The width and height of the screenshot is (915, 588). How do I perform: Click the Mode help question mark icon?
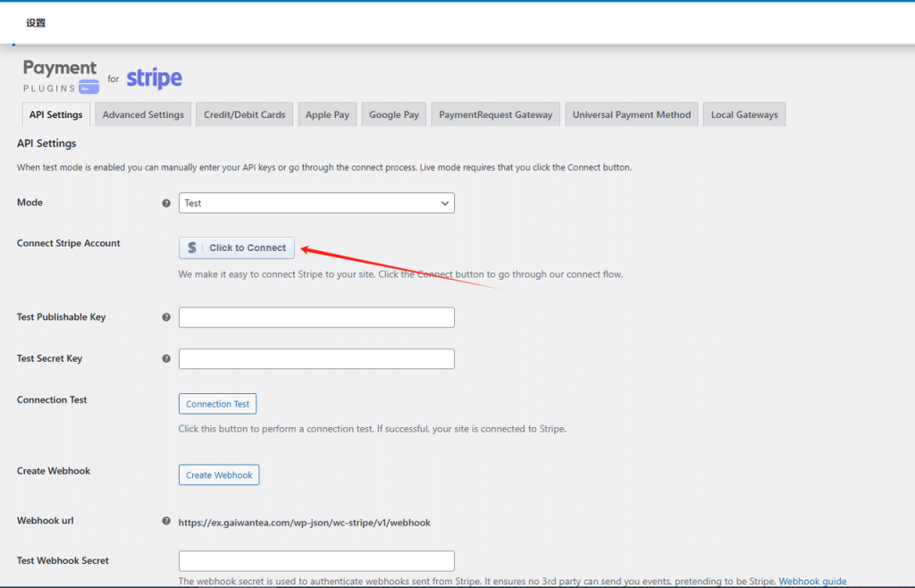166,203
